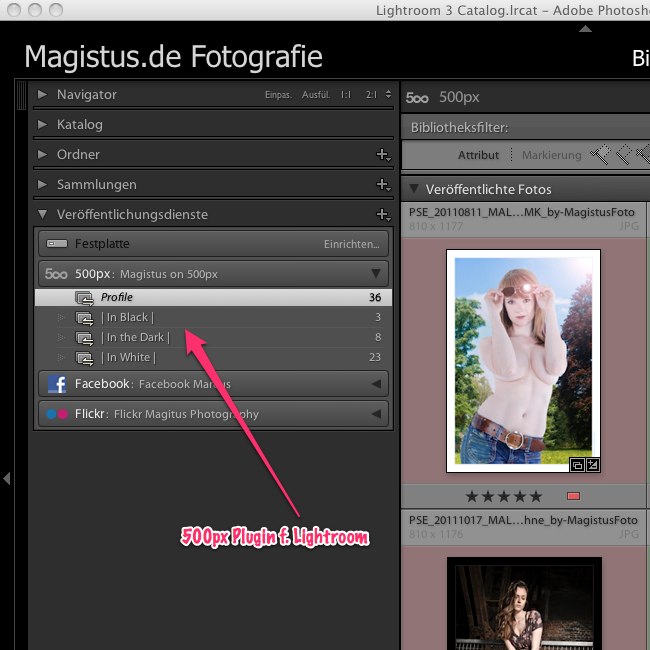Screen dimensions: 650x650
Task: Expand the Navigator panel
Action: pyautogui.click(x=42, y=95)
